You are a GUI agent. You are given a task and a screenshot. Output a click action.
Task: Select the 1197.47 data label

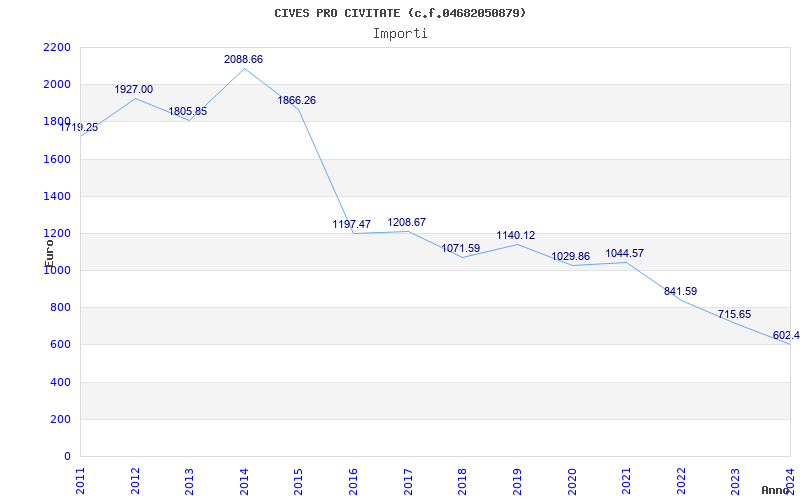coord(351,225)
